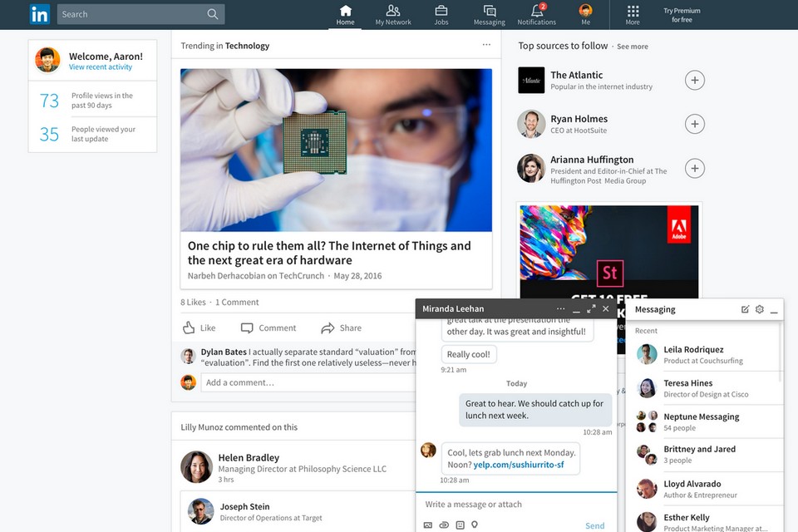
Task: Open Helen Bradley's profile name
Action: (x=249, y=458)
